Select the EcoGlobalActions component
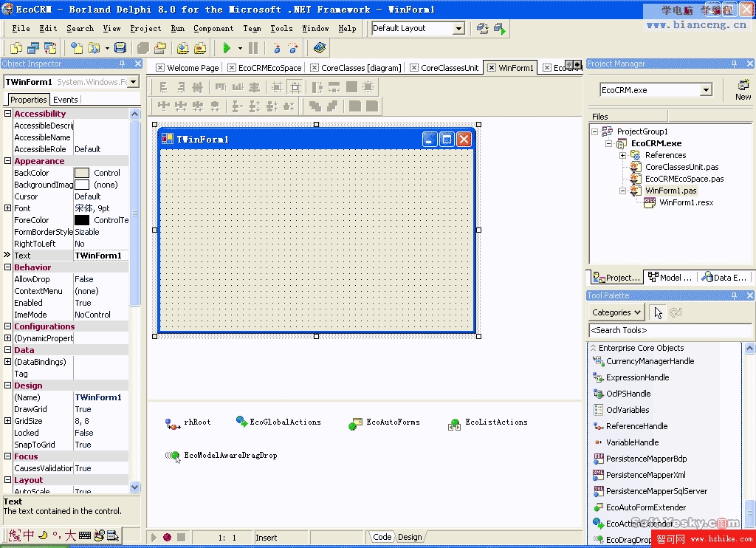Screen dimensions: 756x548 click(x=278, y=422)
